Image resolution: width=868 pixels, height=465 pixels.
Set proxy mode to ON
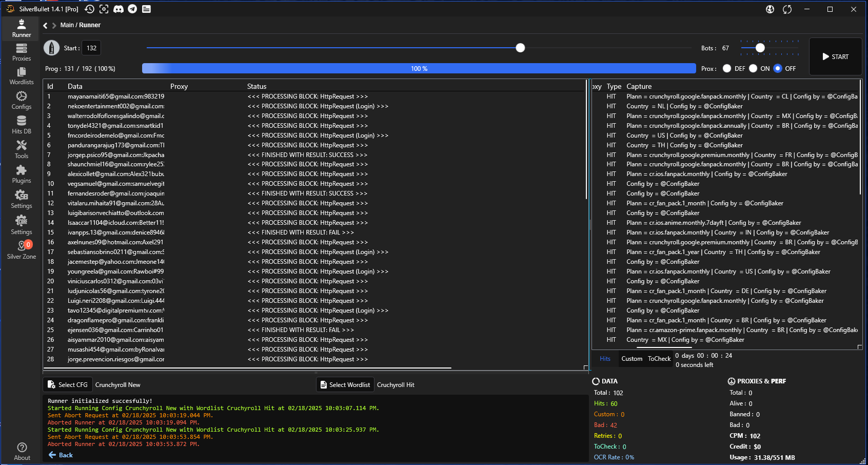[753, 69]
